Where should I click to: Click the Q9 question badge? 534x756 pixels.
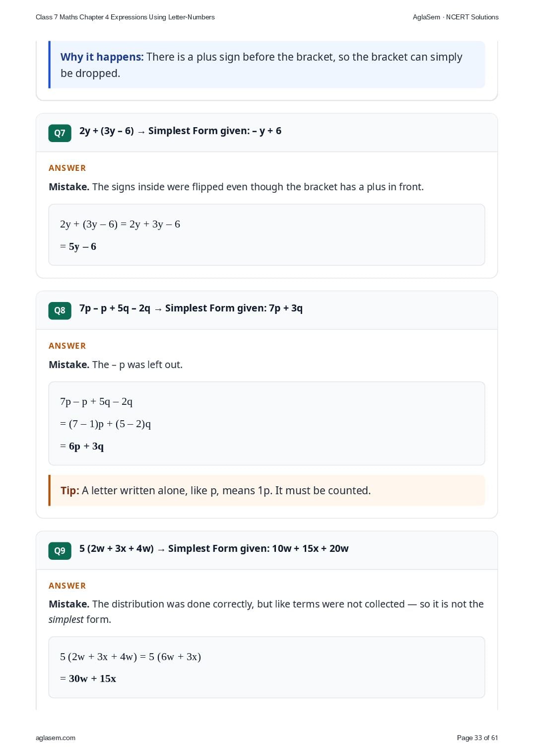click(x=60, y=551)
